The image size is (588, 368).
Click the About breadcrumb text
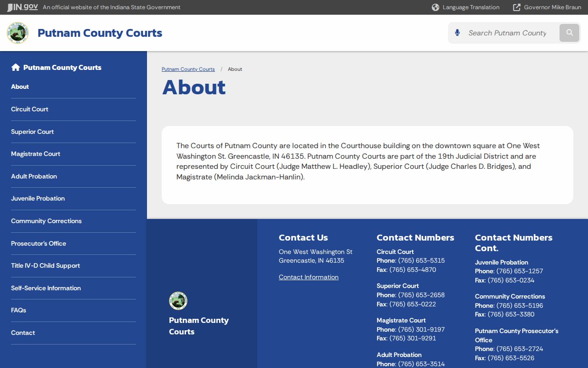[235, 69]
